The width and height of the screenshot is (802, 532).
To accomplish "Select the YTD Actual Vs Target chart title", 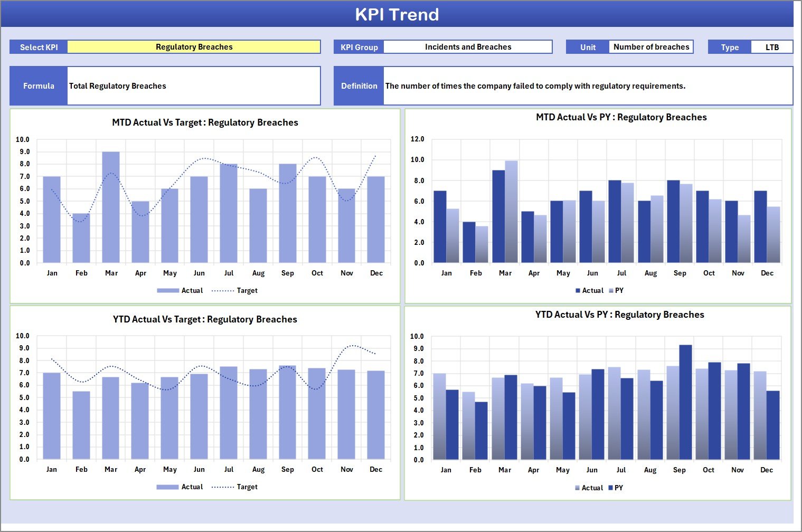I will click(205, 319).
